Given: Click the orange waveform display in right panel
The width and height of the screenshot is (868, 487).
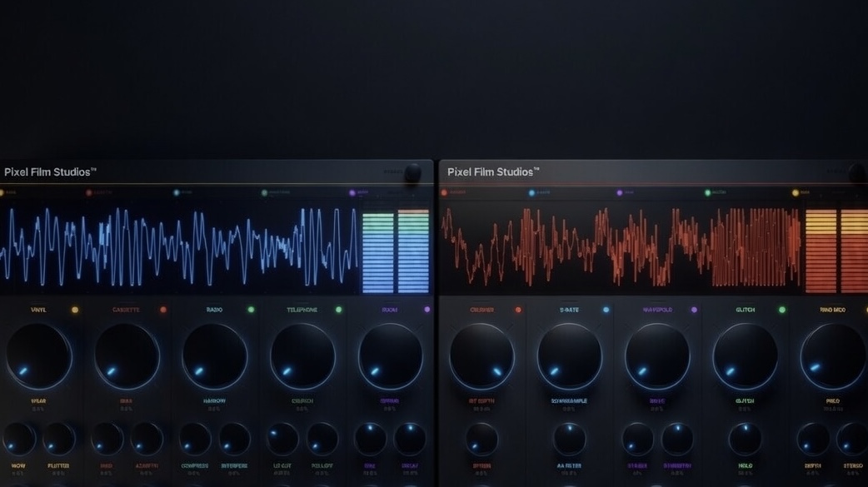Looking at the screenshot, I should click(621, 246).
